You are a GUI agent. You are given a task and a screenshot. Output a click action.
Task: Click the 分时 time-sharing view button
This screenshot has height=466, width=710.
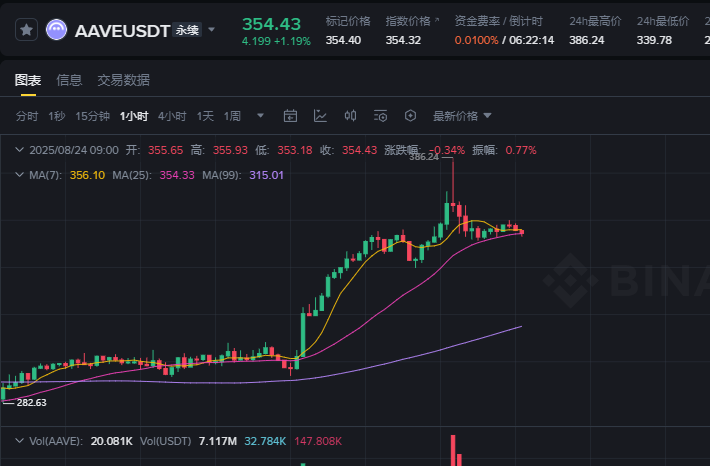[x=27, y=116]
